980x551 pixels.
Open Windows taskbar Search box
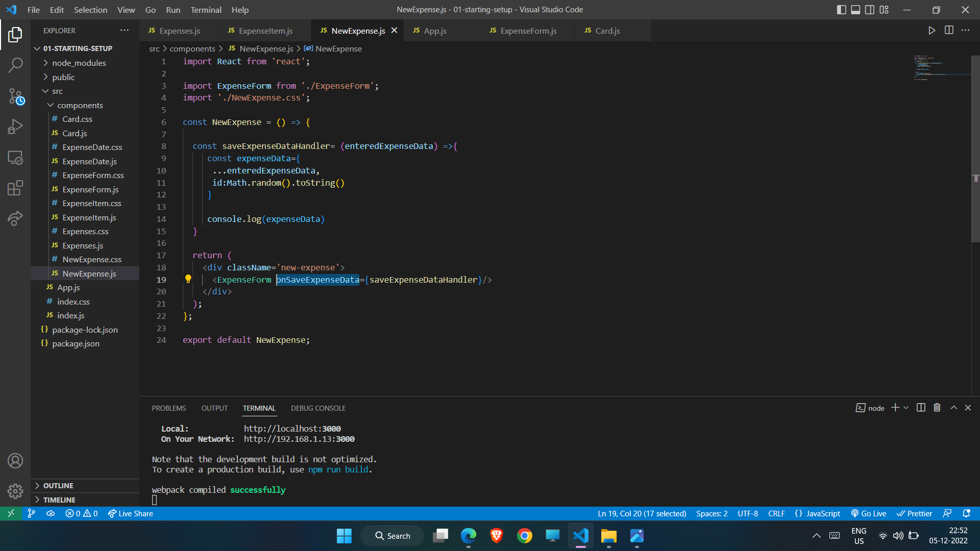click(392, 536)
